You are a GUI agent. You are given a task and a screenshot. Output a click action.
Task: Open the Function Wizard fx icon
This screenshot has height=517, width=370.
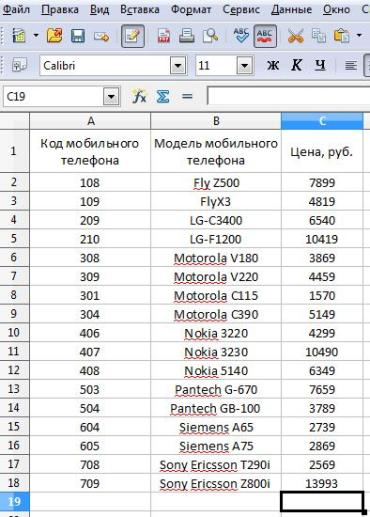pos(139,97)
